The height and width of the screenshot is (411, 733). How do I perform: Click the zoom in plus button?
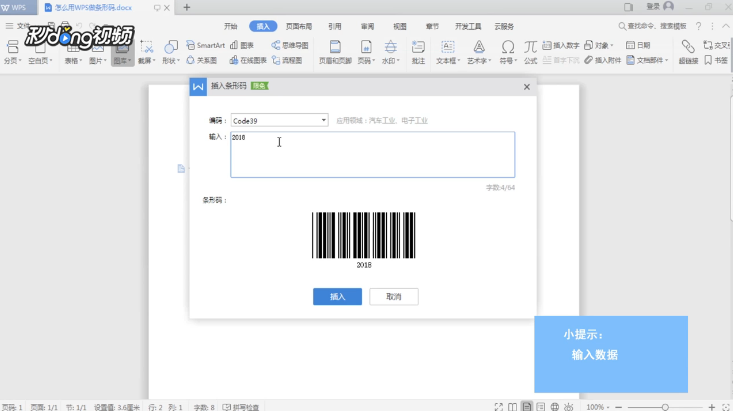[711, 407]
